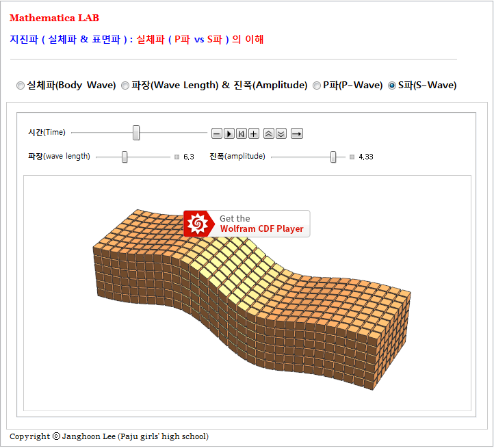Expand wave length slider controls with plus
This screenshot has width=494, height=448.
[177, 157]
